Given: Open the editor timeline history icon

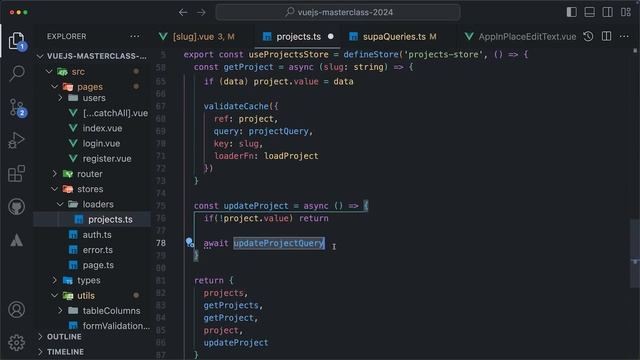Looking at the screenshot, I should [588, 36].
